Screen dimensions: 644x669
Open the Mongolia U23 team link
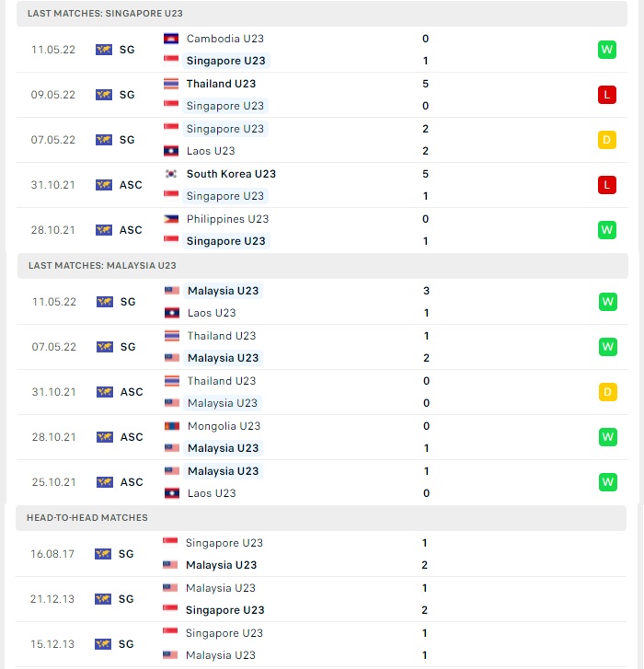click(x=224, y=426)
